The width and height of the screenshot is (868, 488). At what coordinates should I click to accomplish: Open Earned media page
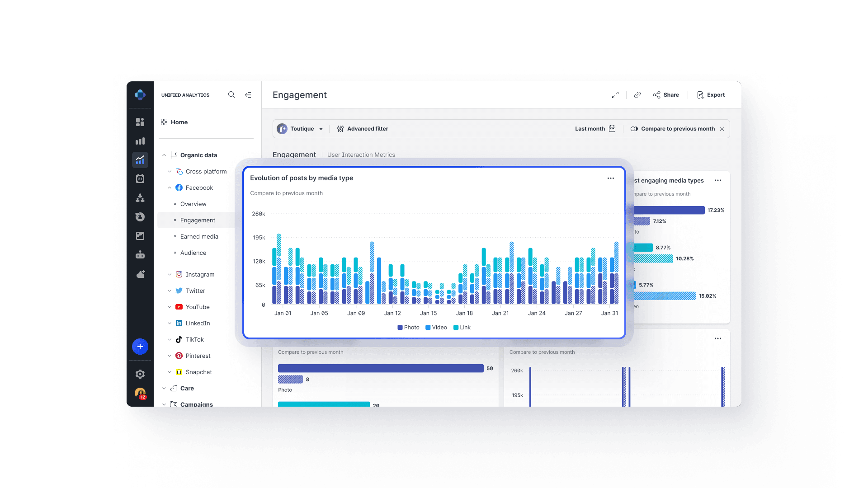199,236
